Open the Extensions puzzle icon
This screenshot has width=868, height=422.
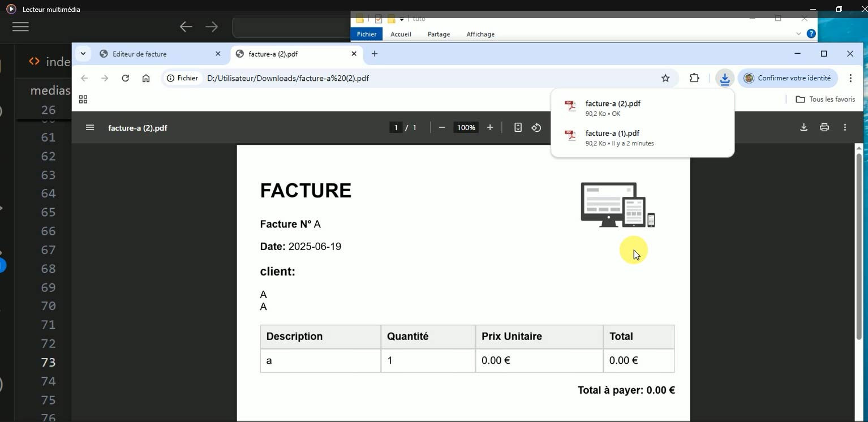[x=694, y=78]
